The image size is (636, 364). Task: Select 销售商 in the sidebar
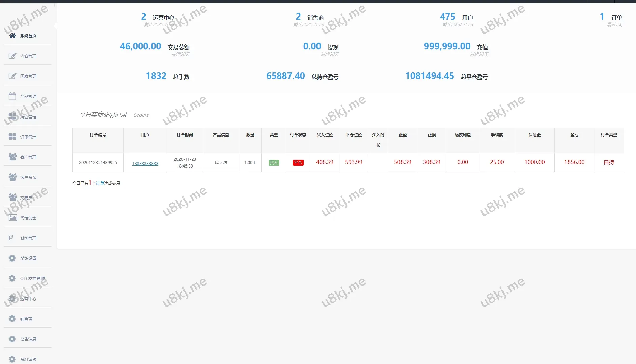click(x=26, y=319)
